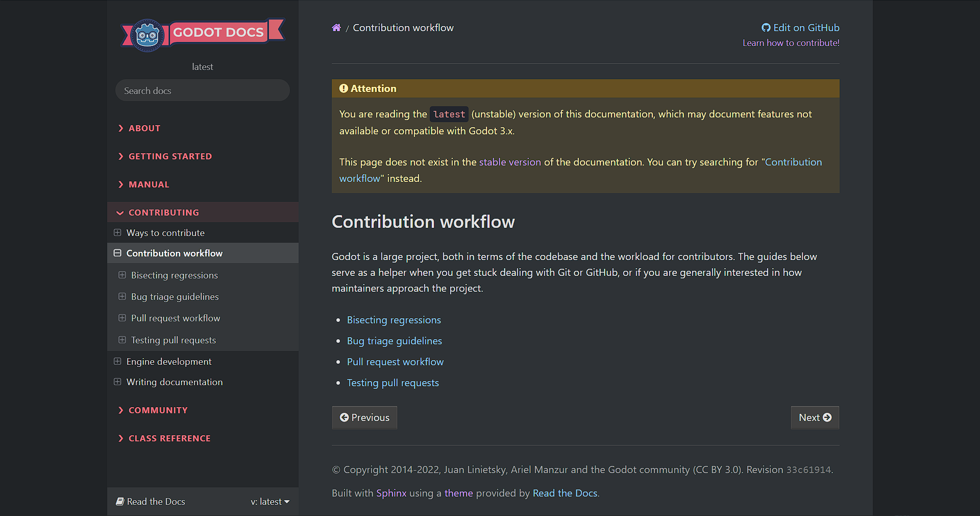Click the Next button right arrow icon
Screen dimensions: 980x516
[x=827, y=417]
